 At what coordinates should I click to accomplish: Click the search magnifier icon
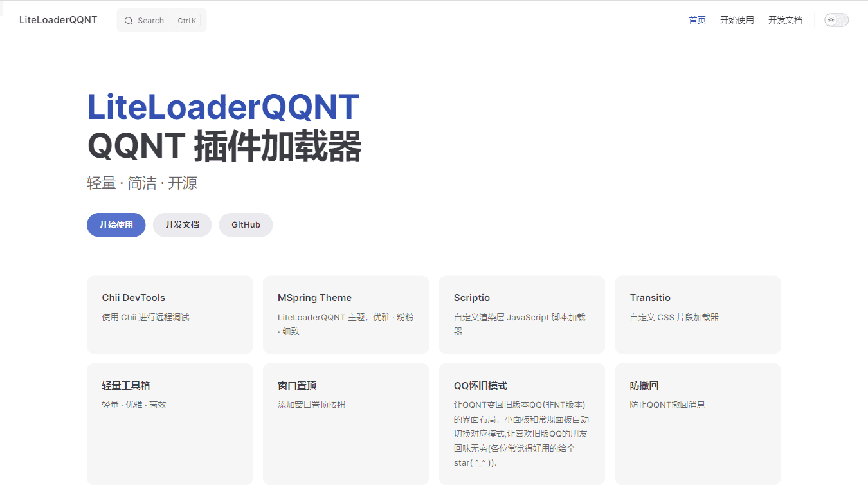[x=129, y=21]
